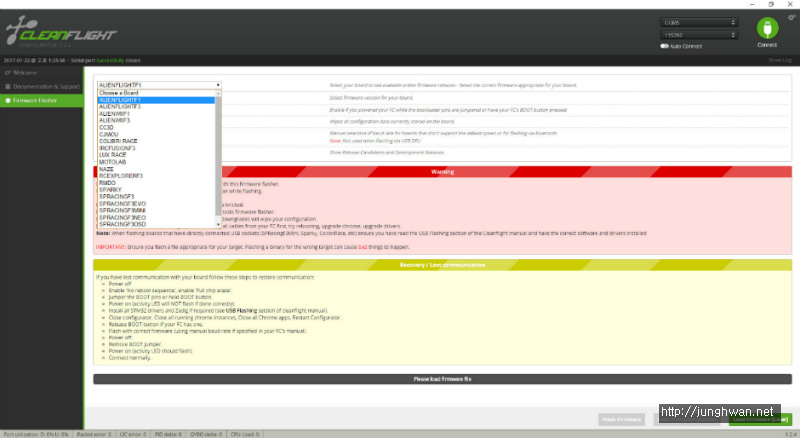Image resolution: width=800 pixels, height=438 pixels.
Task: Pick RMDO from the board list
Action: point(156,183)
